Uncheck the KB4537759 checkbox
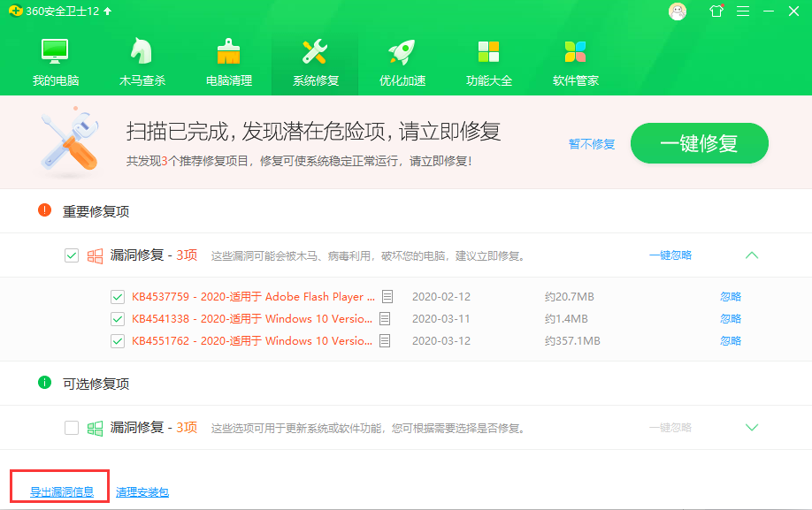This screenshot has height=510, width=812. (x=118, y=297)
